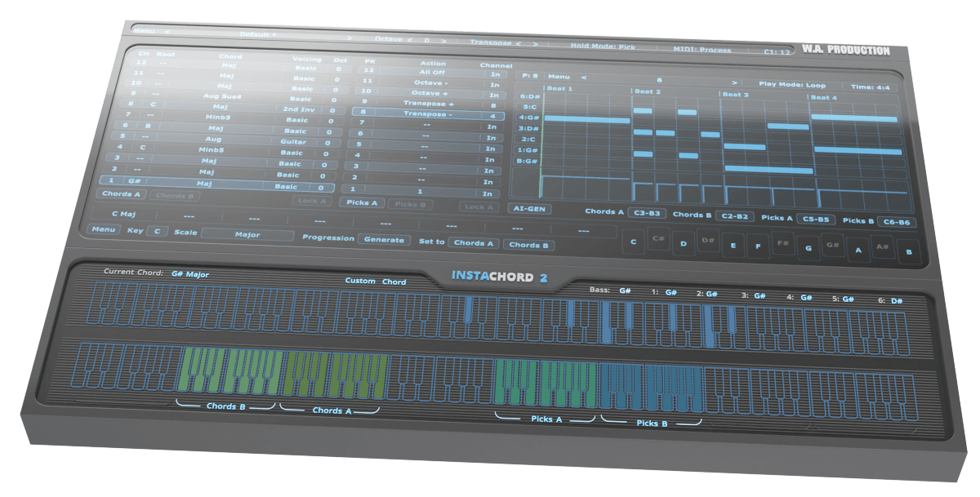
Task: Go to the previous pattern with the left arrow
Action: click(x=583, y=78)
